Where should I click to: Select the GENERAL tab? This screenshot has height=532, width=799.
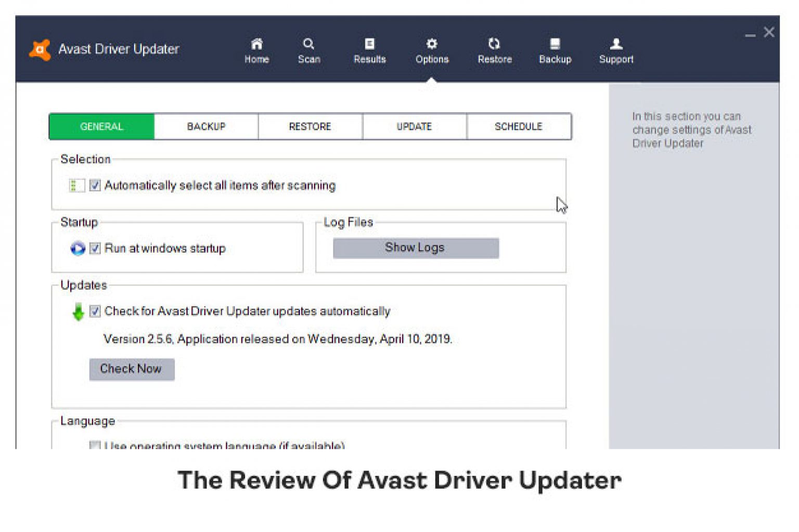(101, 126)
